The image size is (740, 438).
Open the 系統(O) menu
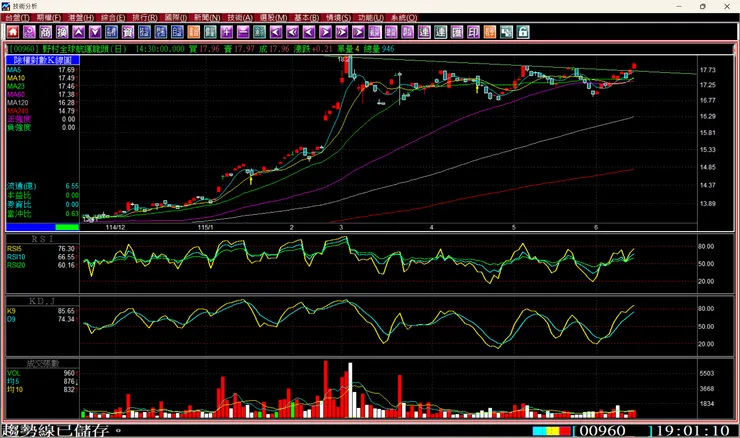point(404,17)
